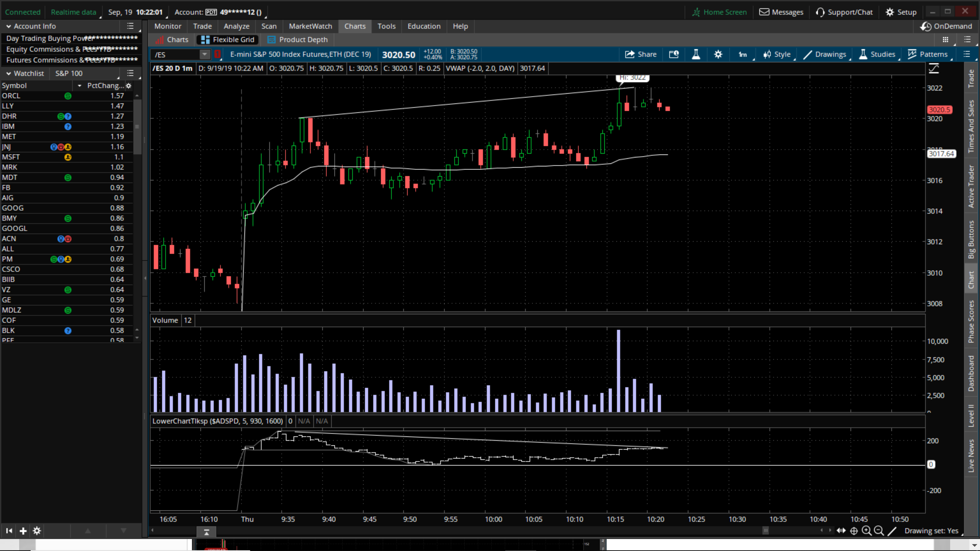Toggle the Chart sidebar panel

click(971, 280)
